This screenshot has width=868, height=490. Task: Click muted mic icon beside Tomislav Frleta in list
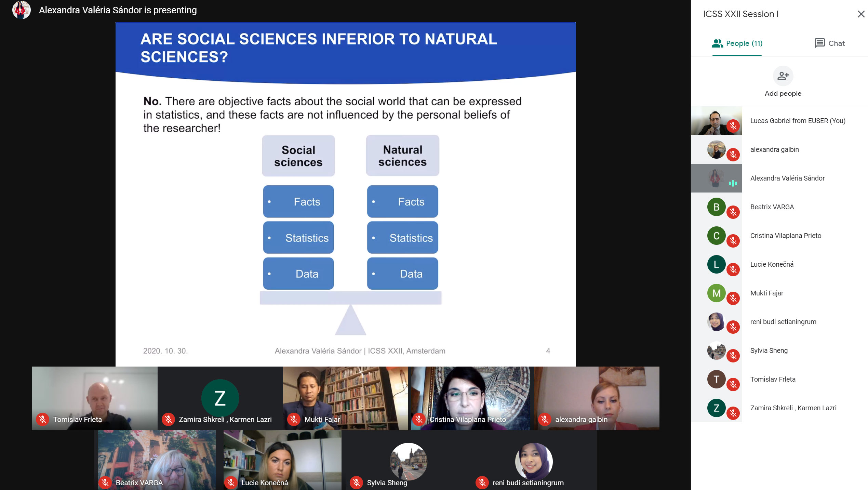coord(733,385)
